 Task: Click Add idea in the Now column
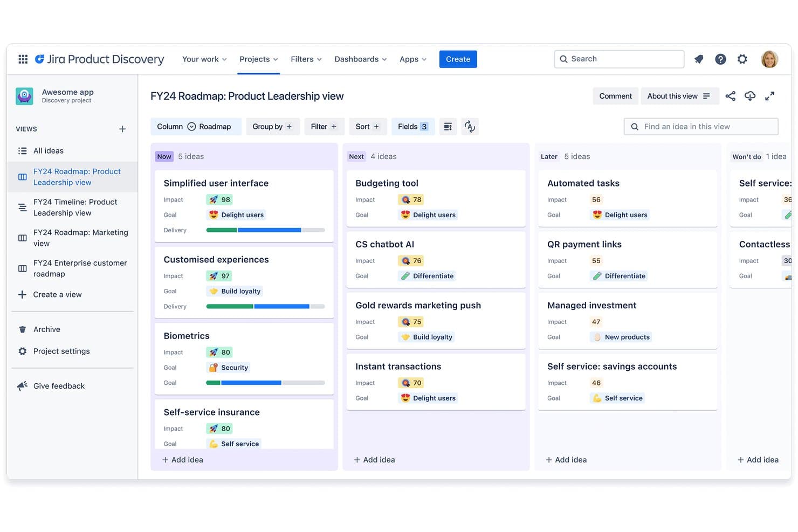[x=183, y=460]
